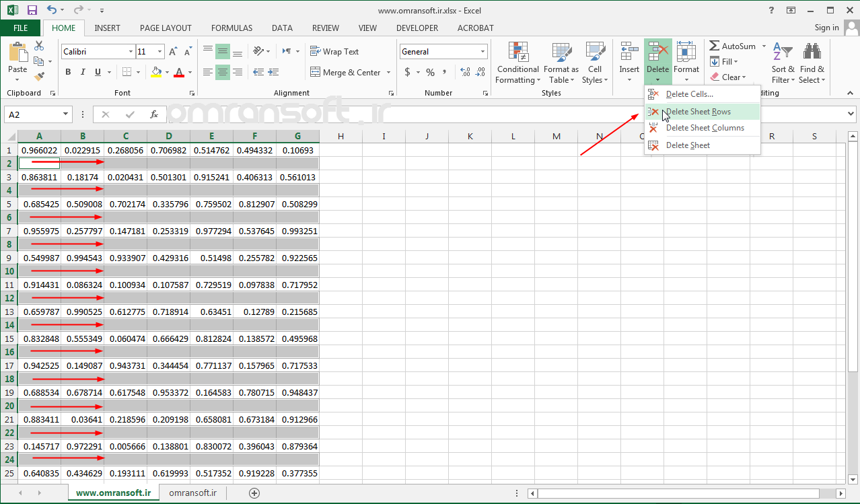
Task: Increase font size with large A icon
Action: [173, 52]
